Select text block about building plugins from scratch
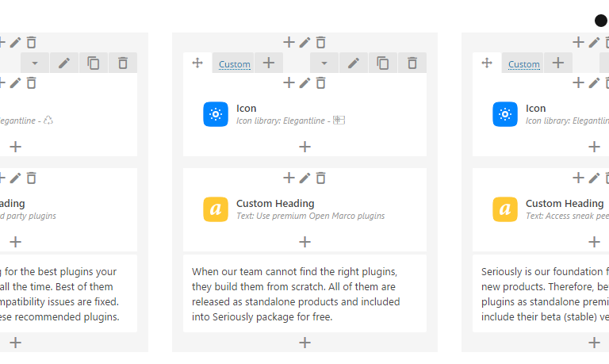 coord(304,294)
